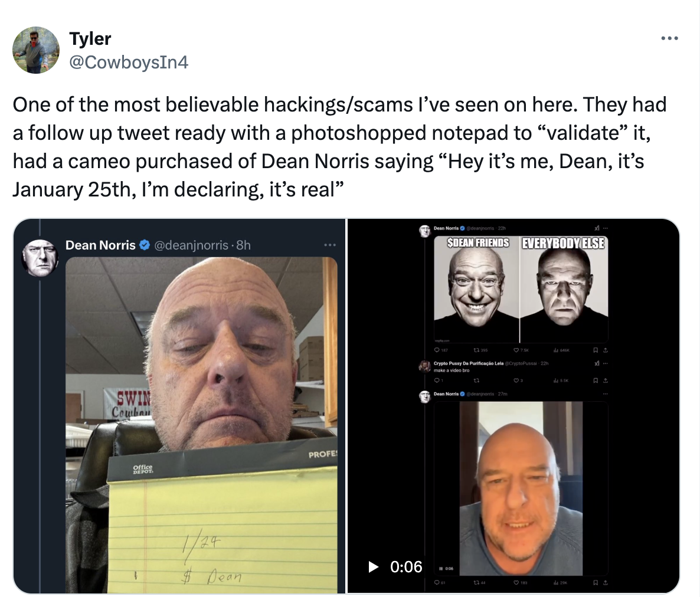Viewport: 700px width, 597px height.
Task: Click the bookmark icon under the video tweet
Action: click(x=596, y=582)
